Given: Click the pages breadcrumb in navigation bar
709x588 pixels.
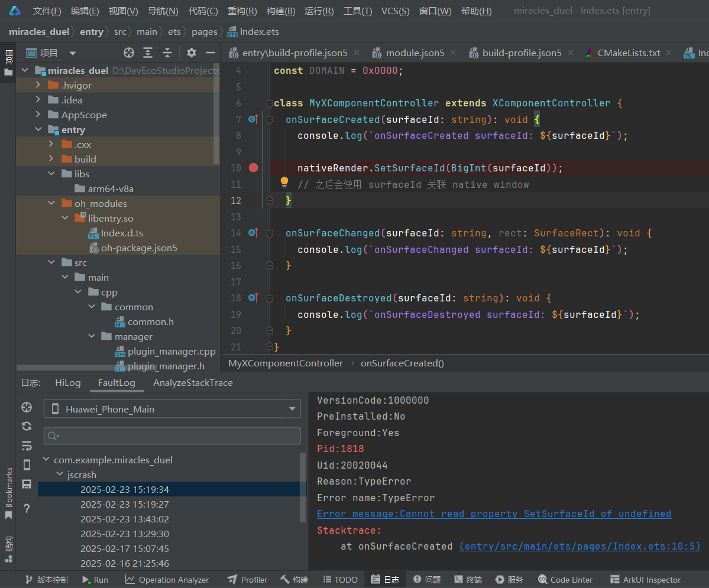Looking at the screenshot, I should point(205,32).
